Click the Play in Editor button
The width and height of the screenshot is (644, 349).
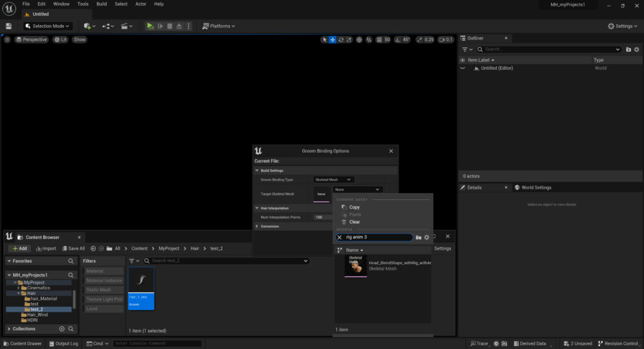click(x=150, y=26)
